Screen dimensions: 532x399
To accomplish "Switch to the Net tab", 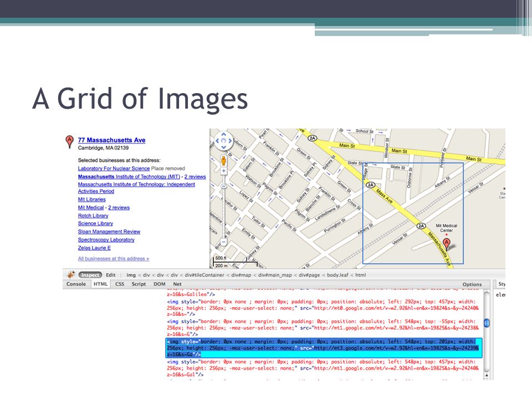I will [x=177, y=284].
